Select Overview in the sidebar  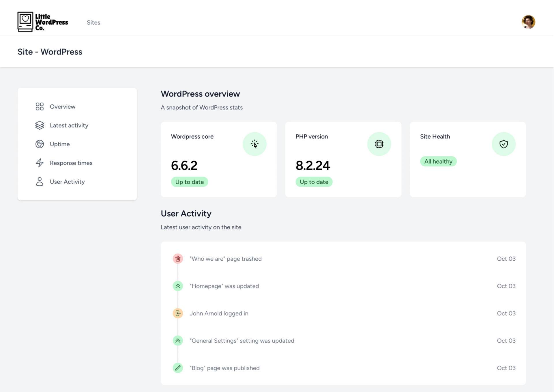pos(63,107)
